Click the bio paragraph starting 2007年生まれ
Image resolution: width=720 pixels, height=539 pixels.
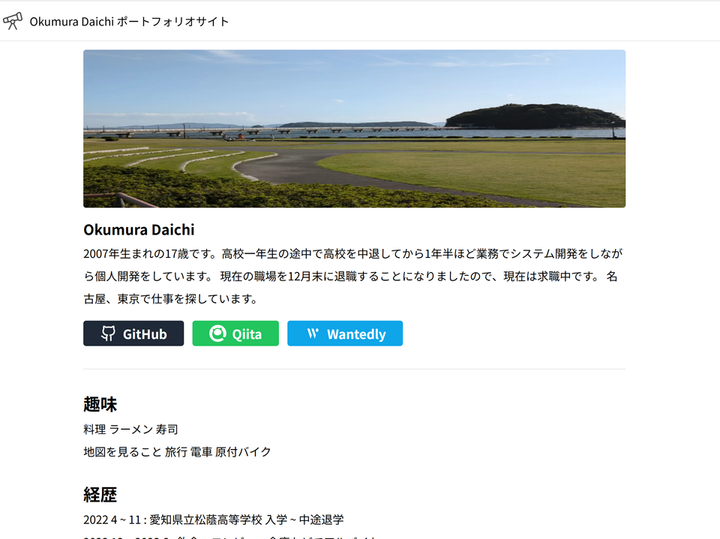pyautogui.click(x=353, y=276)
